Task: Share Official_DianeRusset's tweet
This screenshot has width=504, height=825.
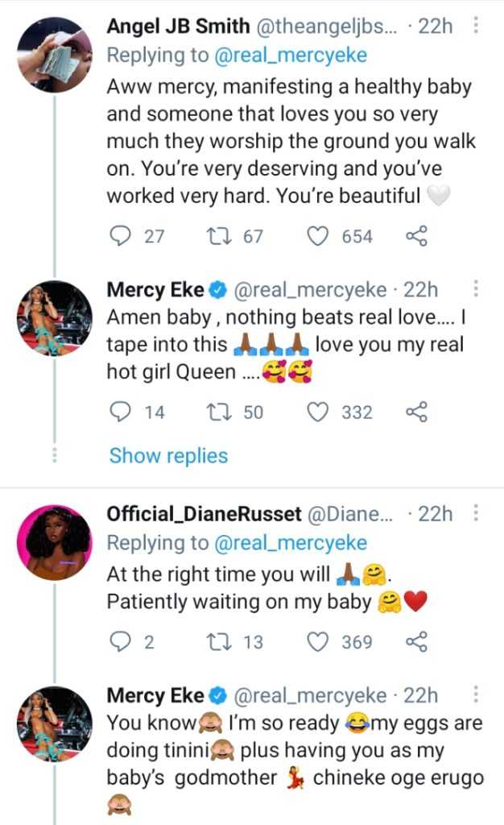Action: pos(415,642)
